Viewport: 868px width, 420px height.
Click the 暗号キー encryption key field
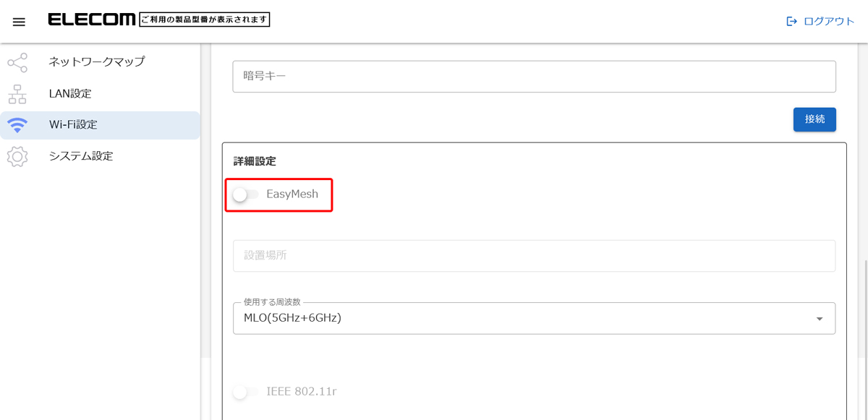534,77
